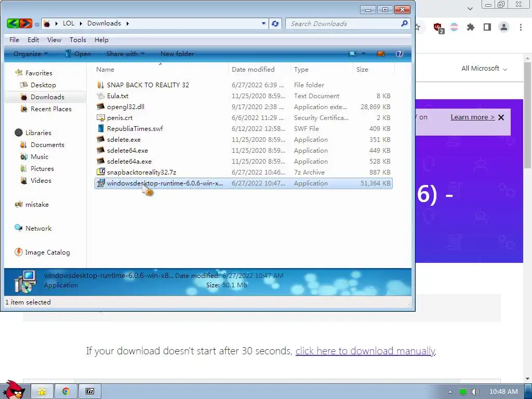Select Pictures library

click(42, 168)
